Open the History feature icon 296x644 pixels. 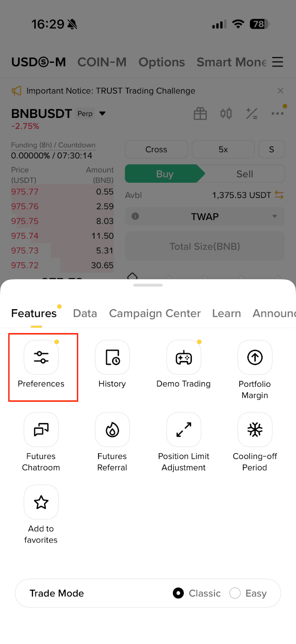[112, 357]
